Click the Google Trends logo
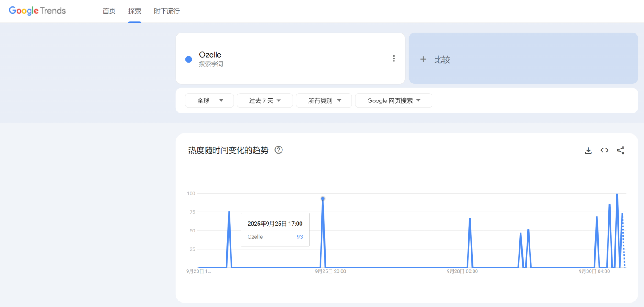 point(37,11)
